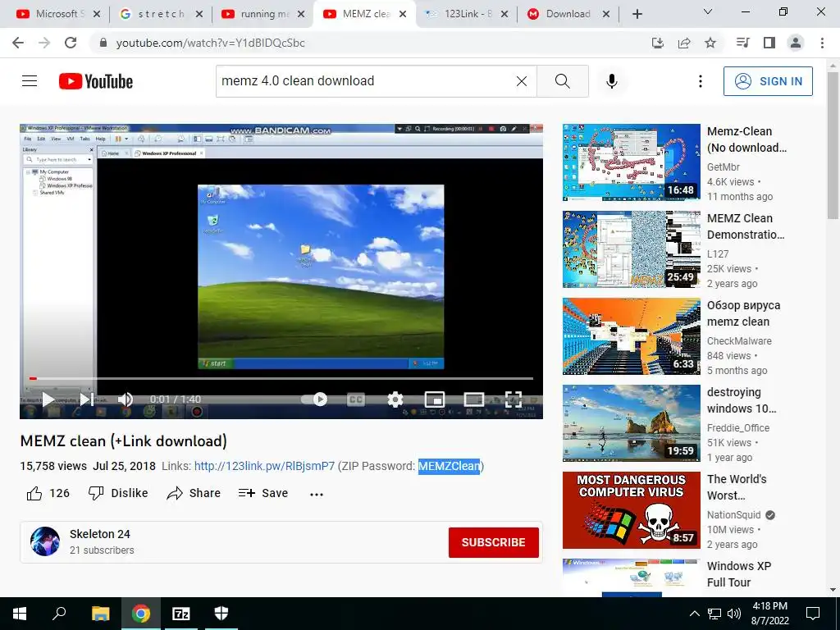Switch to miniplayer mode
The image size is (840, 630).
tap(435, 399)
